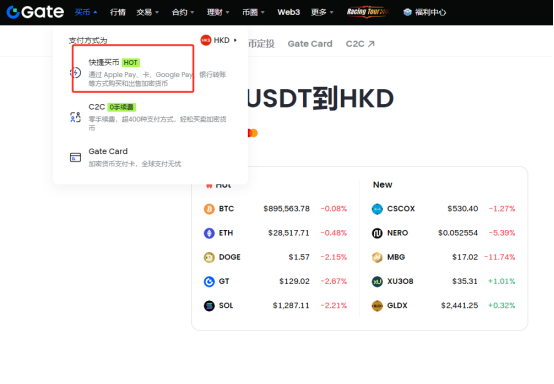Click the SOL coin icon
Viewport: 554px width, 384px height.
point(209,306)
